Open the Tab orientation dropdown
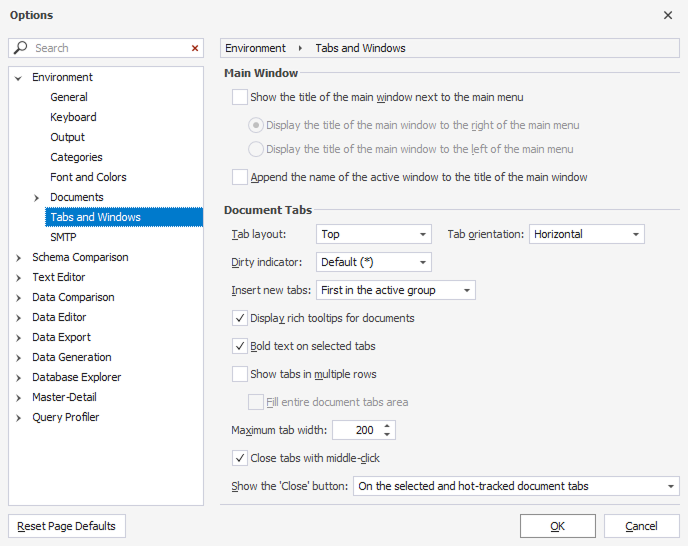 click(x=587, y=234)
